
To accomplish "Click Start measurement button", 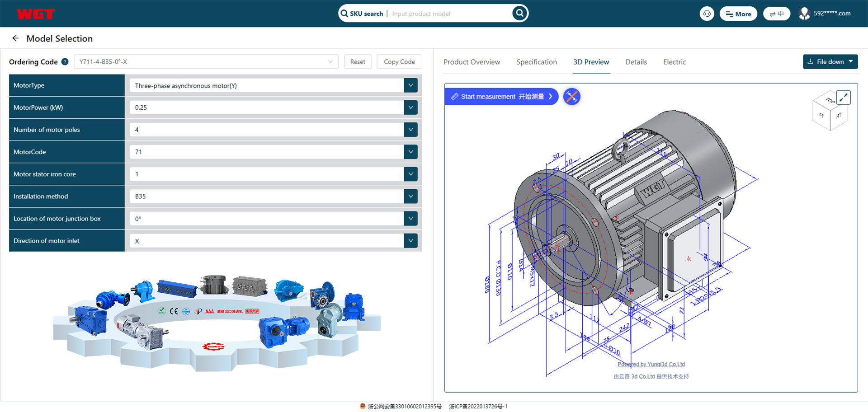I will point(502,97).
